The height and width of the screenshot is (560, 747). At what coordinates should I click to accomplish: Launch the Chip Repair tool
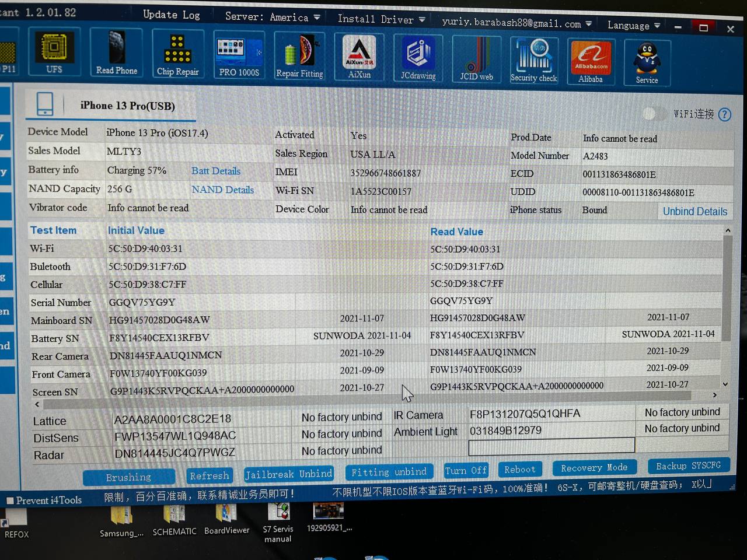pos(177,55)
